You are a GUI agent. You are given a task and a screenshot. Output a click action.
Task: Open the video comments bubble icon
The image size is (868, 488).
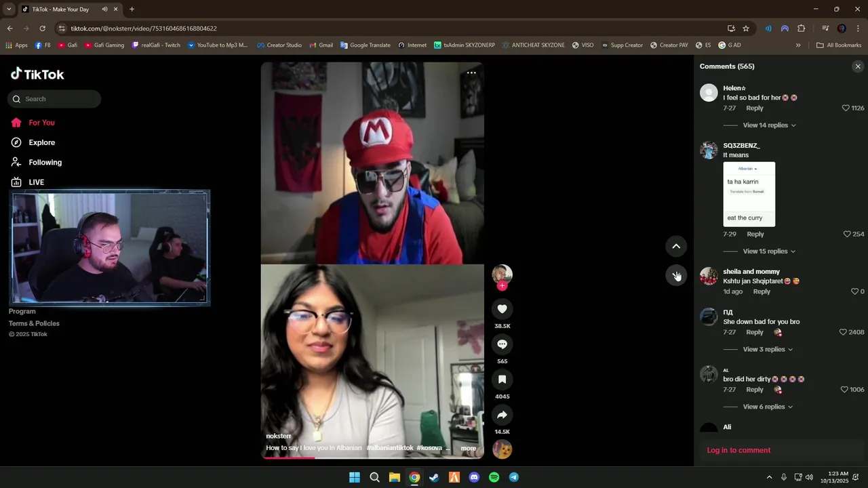click(x=502, y=344)
